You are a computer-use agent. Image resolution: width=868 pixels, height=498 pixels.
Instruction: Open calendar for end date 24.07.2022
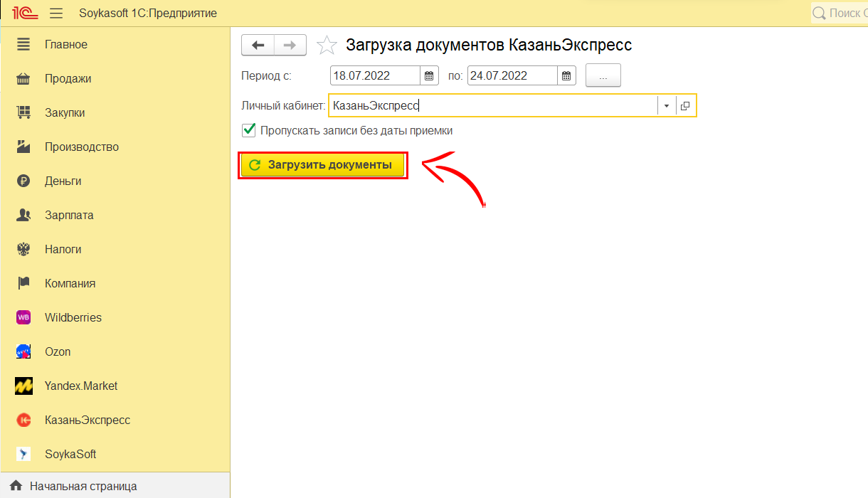566,75
